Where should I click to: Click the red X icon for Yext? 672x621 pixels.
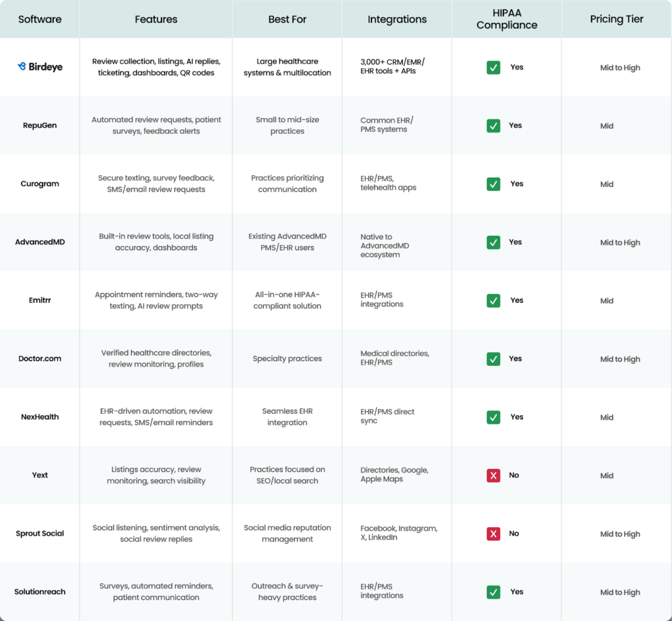[x=493, y=475]
